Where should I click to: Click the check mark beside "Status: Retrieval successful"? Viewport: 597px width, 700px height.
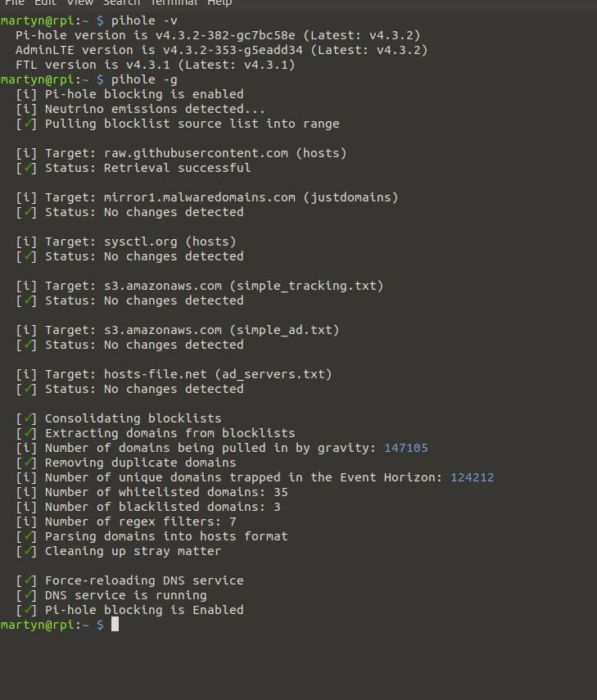tap(30, 168)
